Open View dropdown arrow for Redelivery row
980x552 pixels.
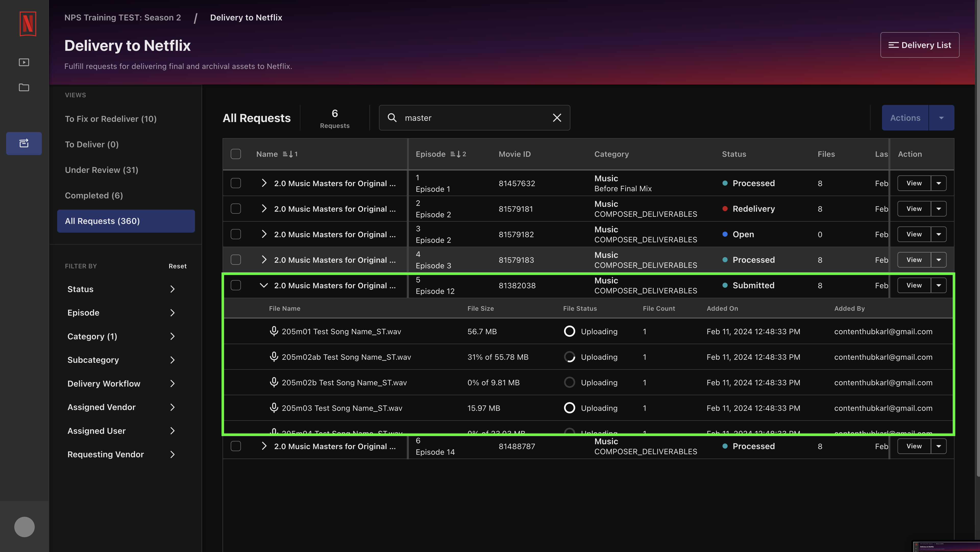click(939, 209)
